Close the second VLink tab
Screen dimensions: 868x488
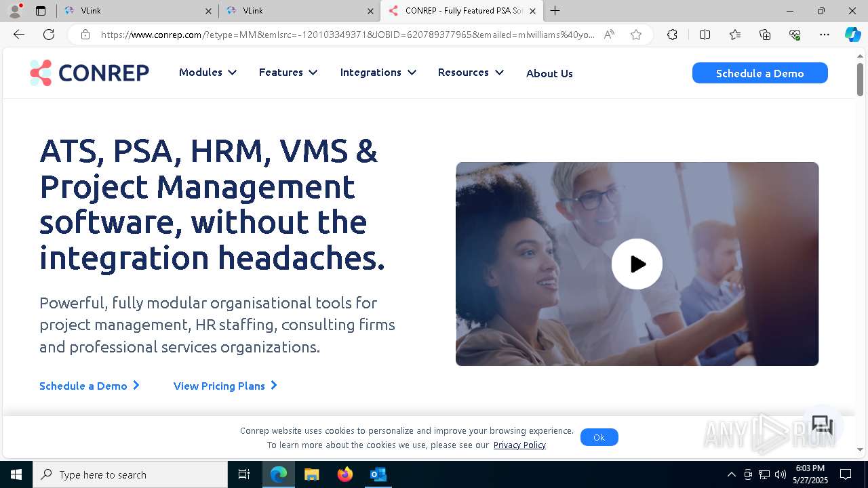tap(370, 11)
